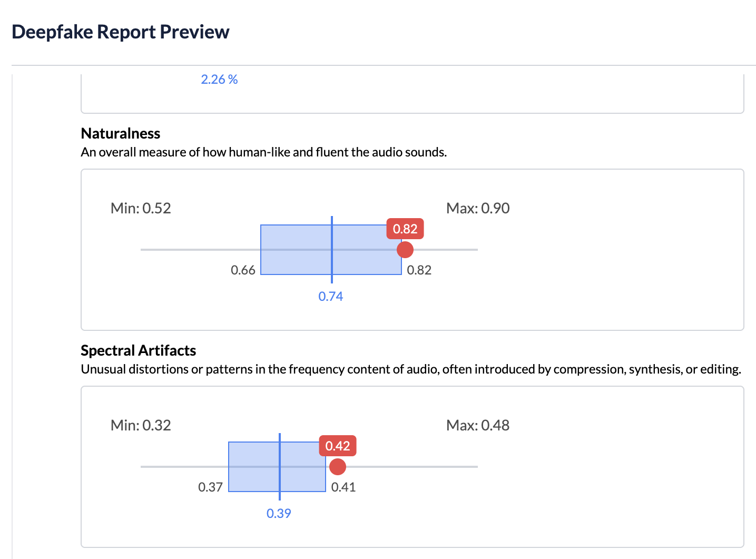Viewport: 756px width, 559px height.
Task: Click the 0.66 lower quartile label
Action: [243, 270]
